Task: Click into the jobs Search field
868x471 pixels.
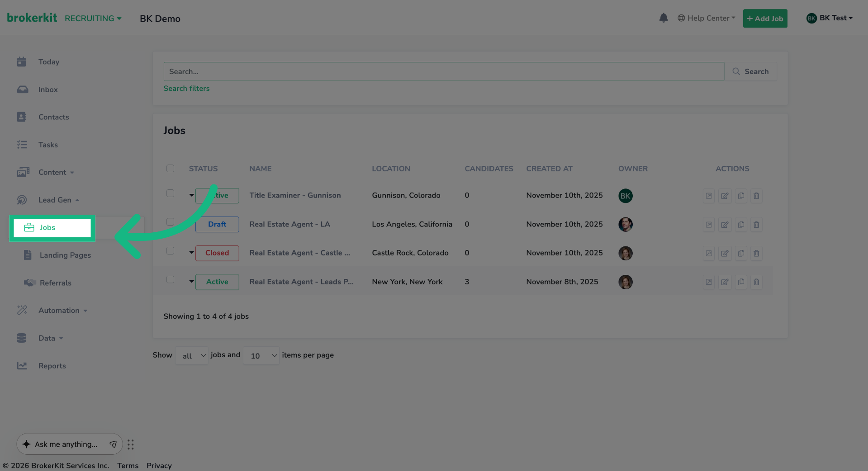Action: click(x=443, y=71)
